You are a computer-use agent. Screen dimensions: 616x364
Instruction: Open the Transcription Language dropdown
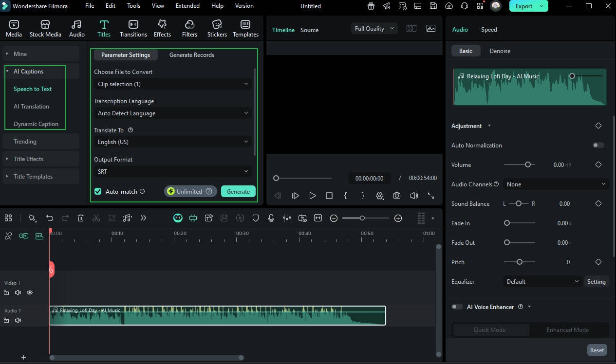point(172,113)
